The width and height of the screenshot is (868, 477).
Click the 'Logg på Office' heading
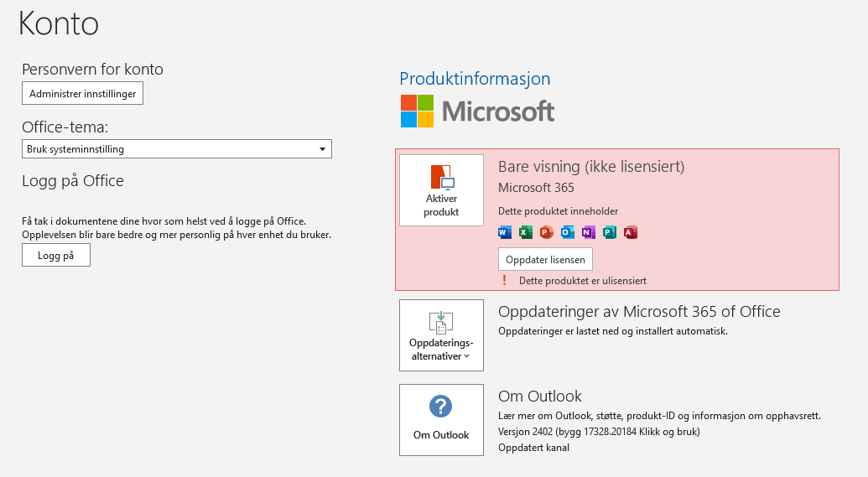(72, 181)
